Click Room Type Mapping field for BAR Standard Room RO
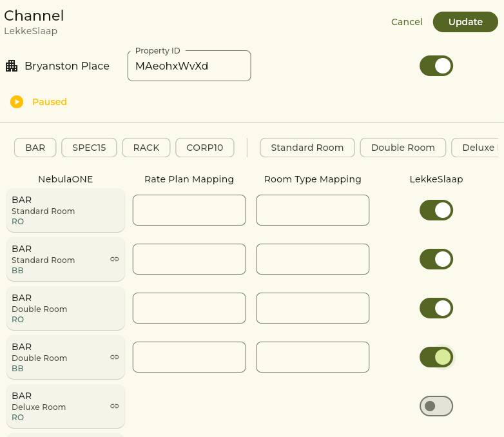Screen dimensions: 504x437 [x=313, y=210]
